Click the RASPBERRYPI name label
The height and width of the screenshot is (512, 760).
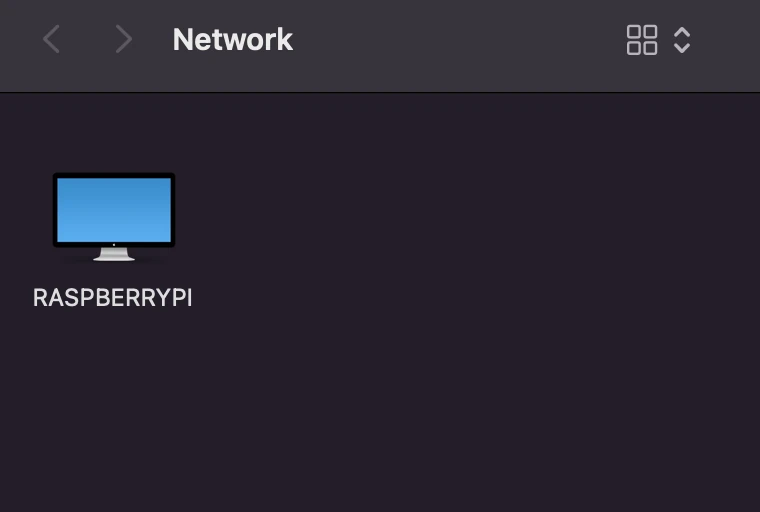point(112,298)
